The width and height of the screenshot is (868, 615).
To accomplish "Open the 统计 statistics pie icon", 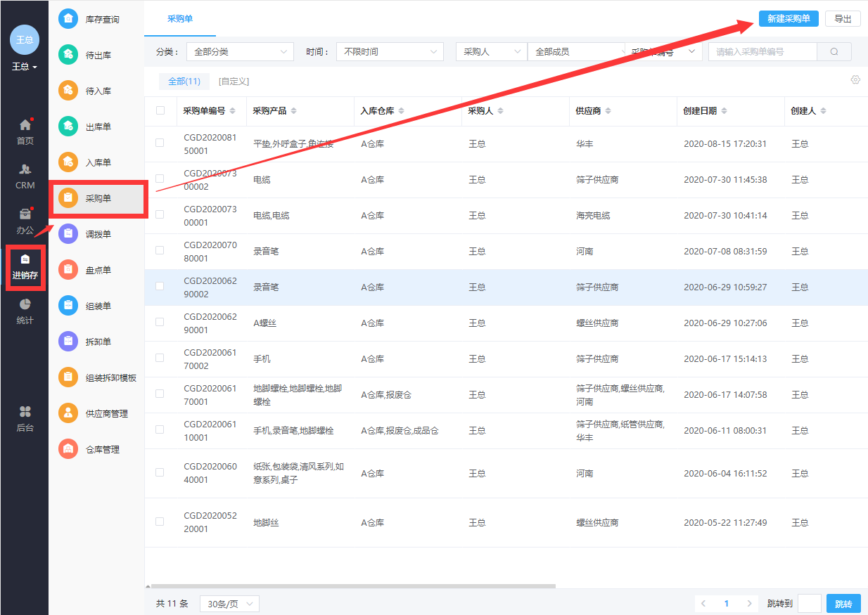I will click(x=25, y=304).
